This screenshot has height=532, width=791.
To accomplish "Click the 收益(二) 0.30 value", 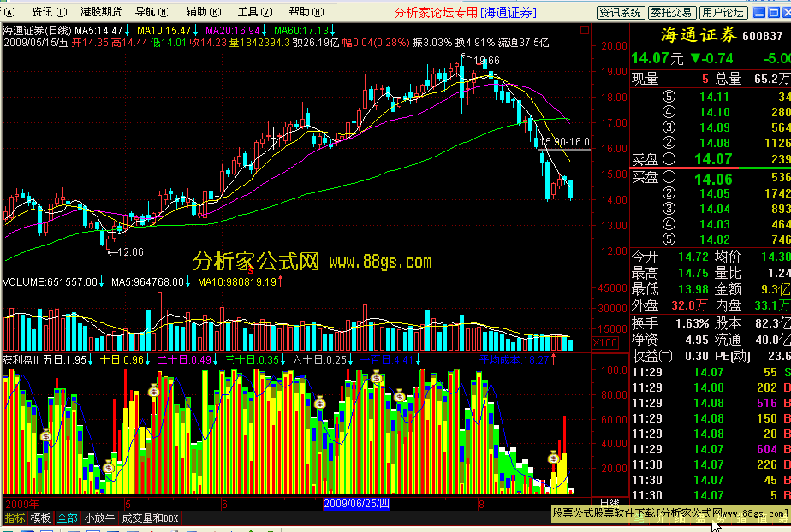I will [x=697, y=356].
